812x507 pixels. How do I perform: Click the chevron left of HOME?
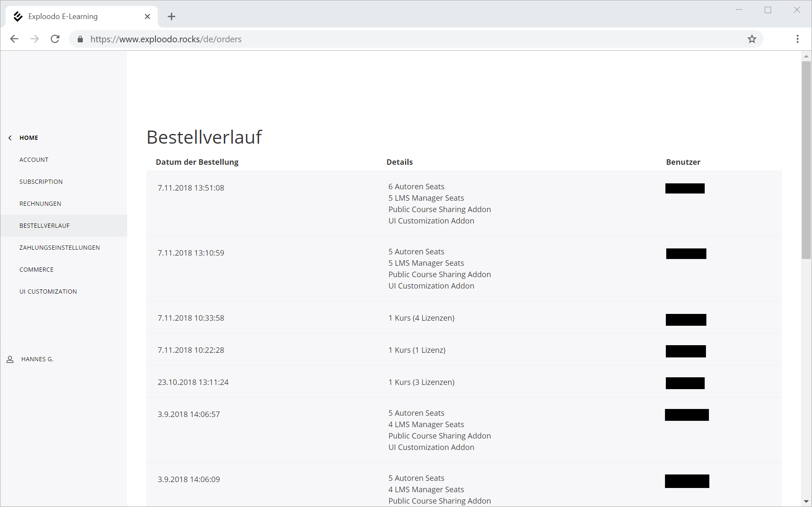pos(10,138)
